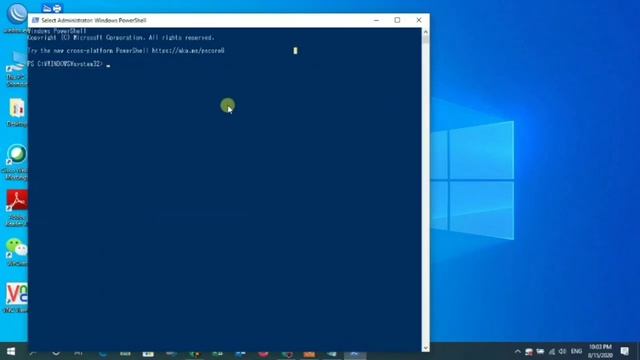Open the Windows Start menu

11,351
